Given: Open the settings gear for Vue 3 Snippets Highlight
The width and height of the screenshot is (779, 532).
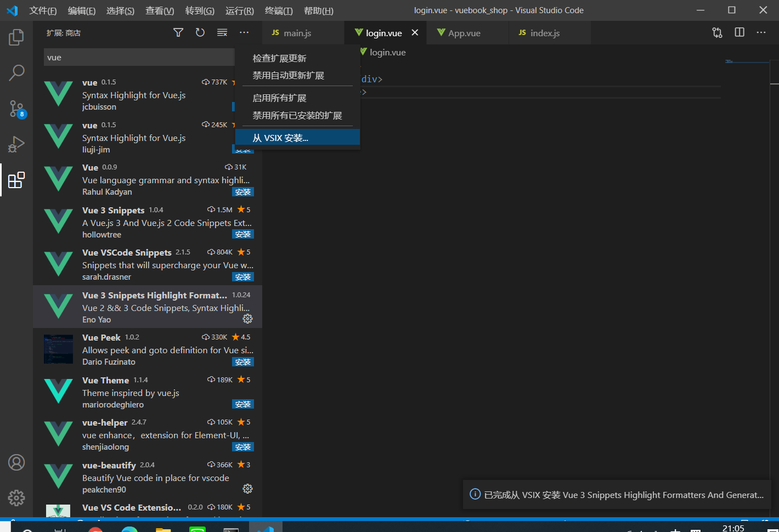Looking at the screenshot, I should click(x=247, y=318).
